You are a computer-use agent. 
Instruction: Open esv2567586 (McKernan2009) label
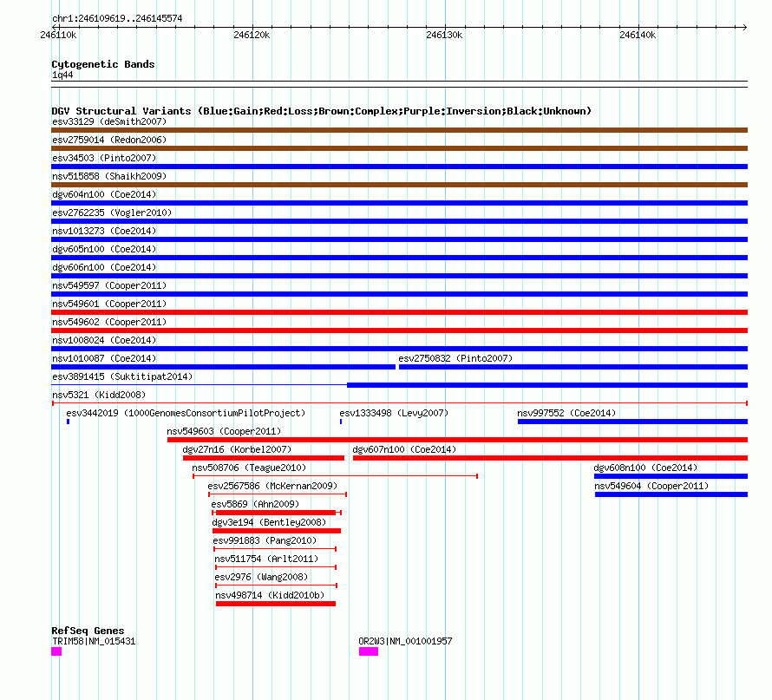point(272,486)
